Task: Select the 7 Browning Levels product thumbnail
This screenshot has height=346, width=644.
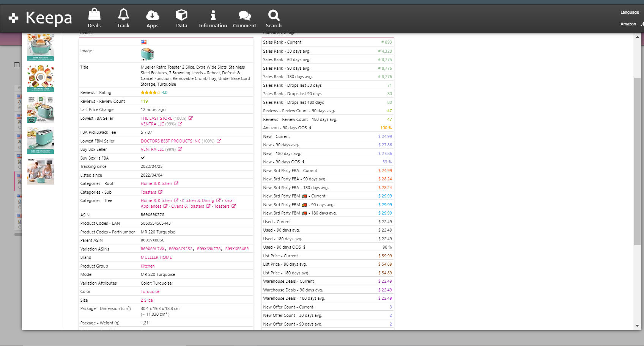Action: [x=41, y=78]
